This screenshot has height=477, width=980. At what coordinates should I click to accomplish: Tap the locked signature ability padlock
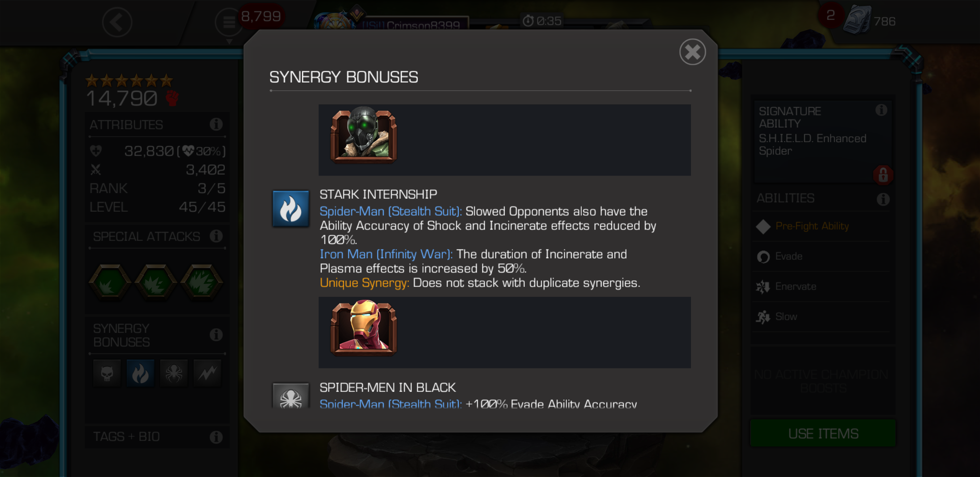883,175
